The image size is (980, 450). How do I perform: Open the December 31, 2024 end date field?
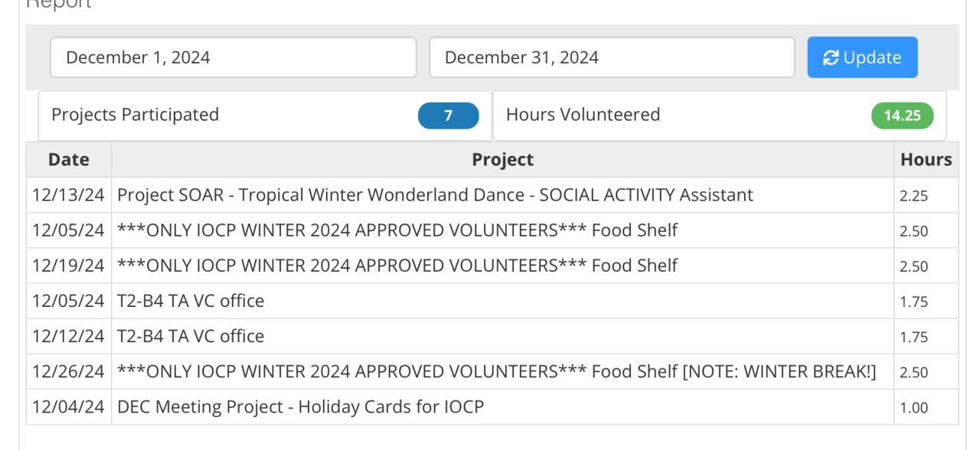click(611, 57)
